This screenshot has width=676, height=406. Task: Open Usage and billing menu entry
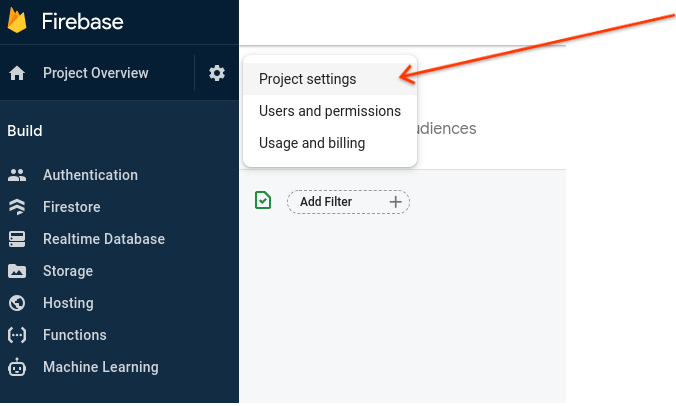point(311,143)
